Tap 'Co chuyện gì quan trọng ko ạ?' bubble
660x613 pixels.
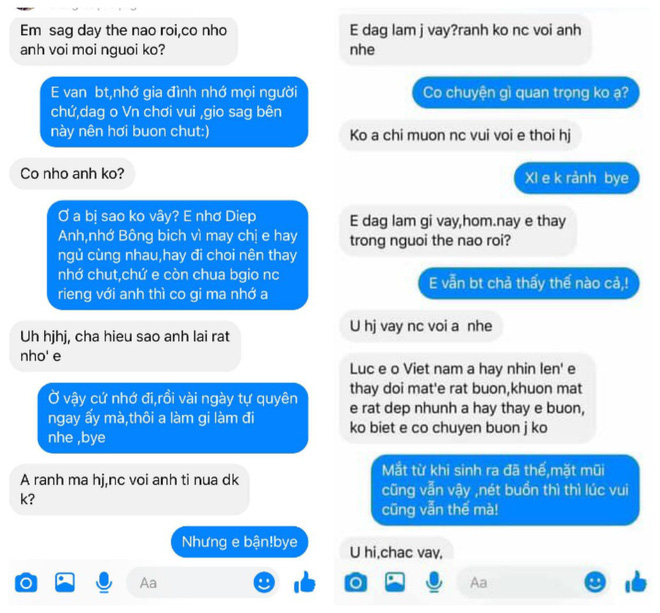[525, 92]
